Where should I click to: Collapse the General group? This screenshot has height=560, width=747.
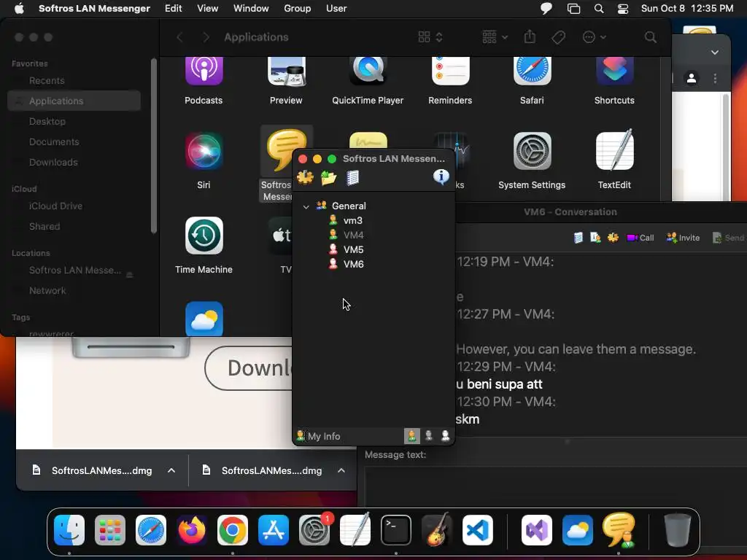coord(306,206)
